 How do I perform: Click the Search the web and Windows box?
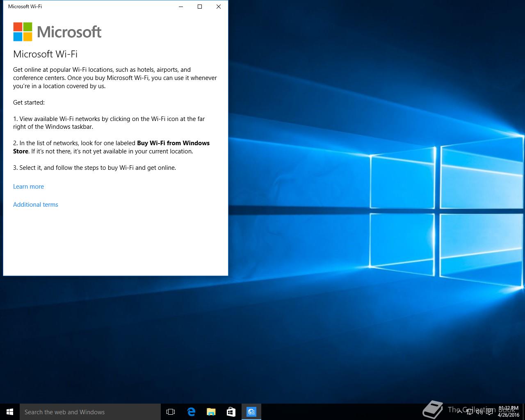[90, 412]
